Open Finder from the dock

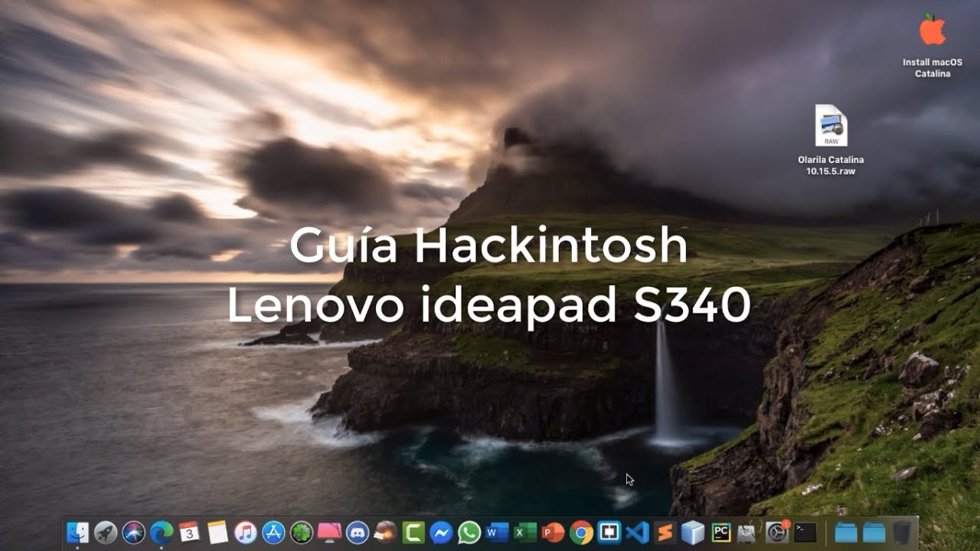(77, 532)
